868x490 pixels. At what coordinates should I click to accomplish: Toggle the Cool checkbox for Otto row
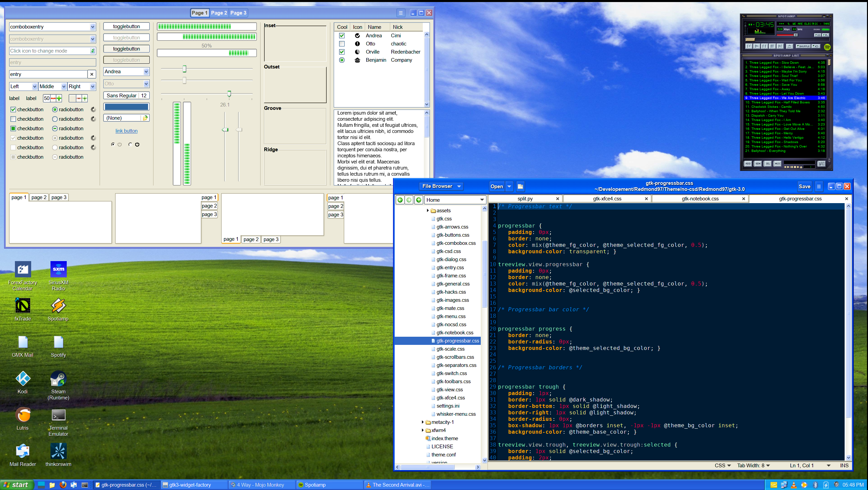tap(342, 44)
